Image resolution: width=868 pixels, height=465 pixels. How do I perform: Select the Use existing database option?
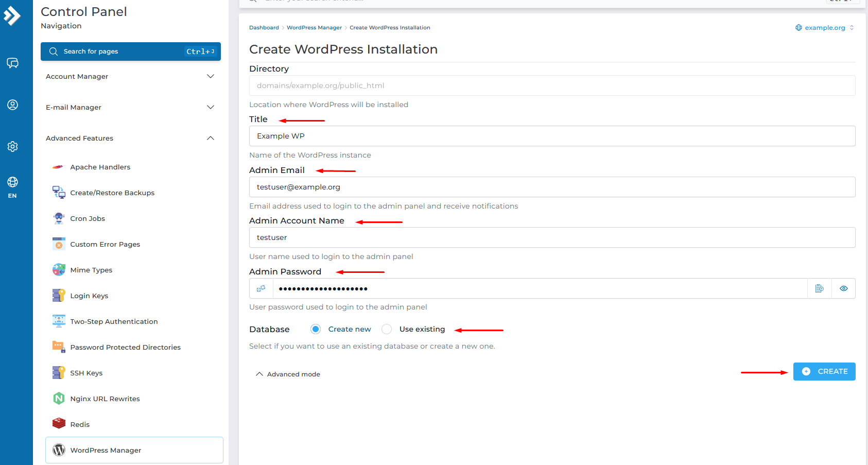[x=387, y=329]
